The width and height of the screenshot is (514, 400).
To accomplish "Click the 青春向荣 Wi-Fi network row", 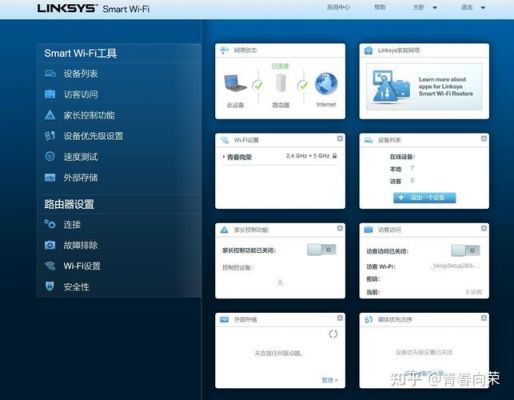I will point(280,156).
